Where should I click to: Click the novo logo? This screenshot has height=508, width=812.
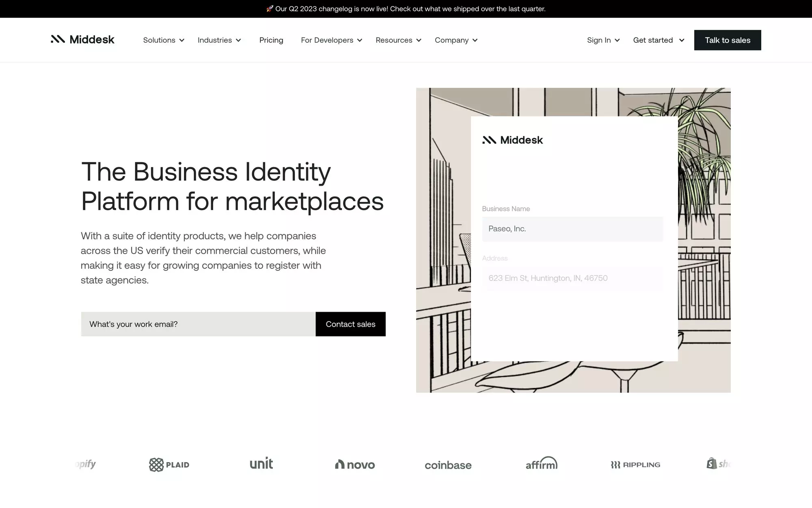pos(355,465)
